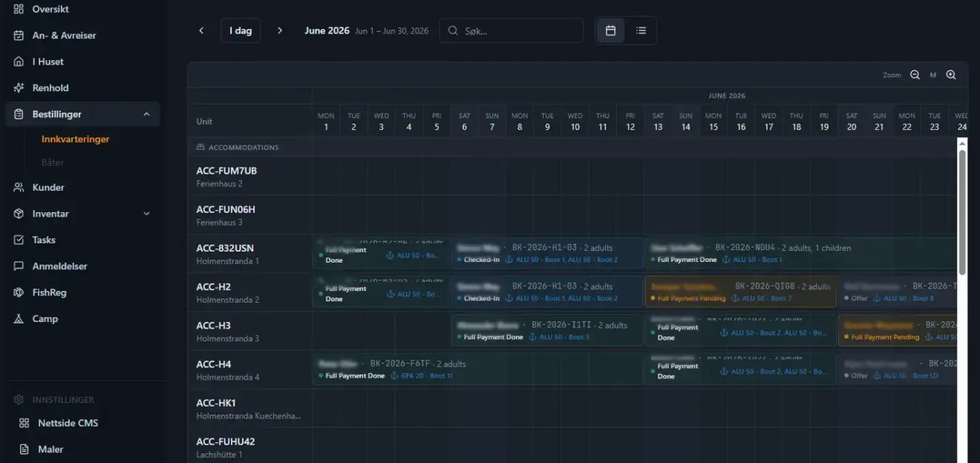Viewport: 980px width, 463px height.
Task: Collapse the Bestillinger menu chevron
Action: [146, 114]
